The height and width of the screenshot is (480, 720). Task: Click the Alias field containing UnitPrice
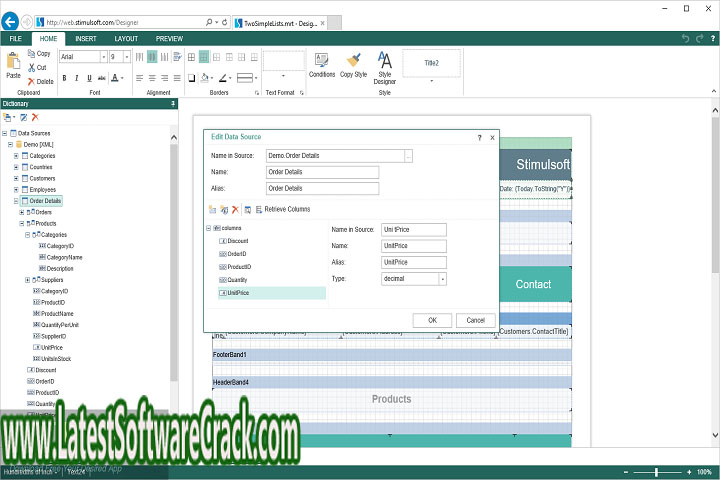tap(414, 262)
